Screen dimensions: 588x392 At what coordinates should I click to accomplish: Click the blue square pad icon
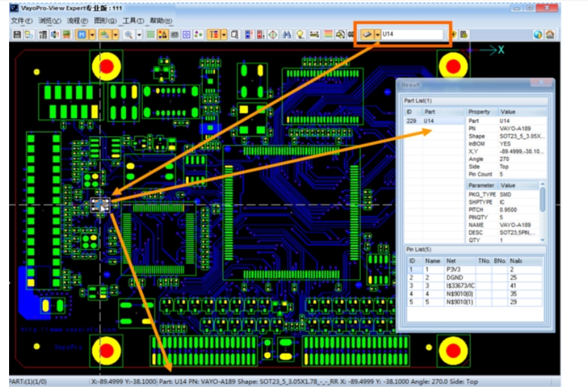click(186, 34)
